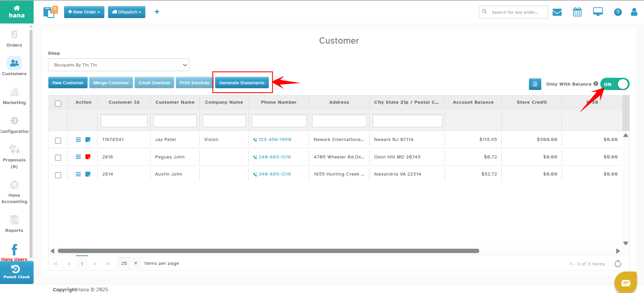
Task: Go to last page arrow
Action: coord(108,264)
